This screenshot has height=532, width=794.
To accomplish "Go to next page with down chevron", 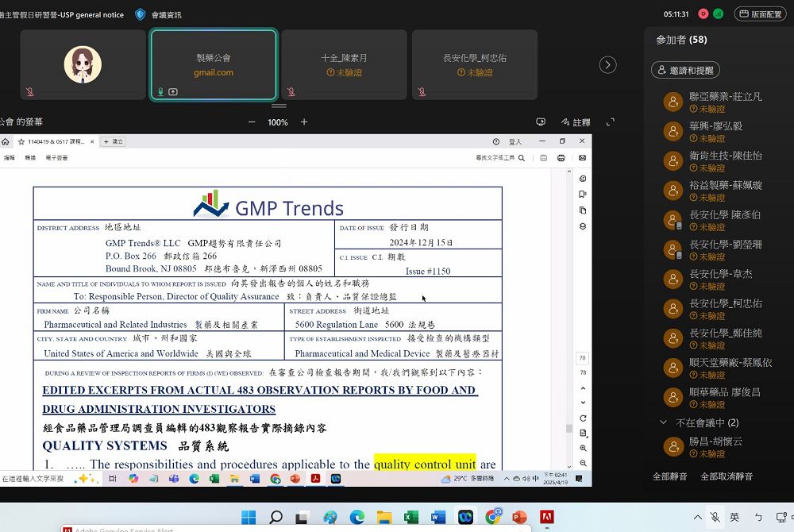I will coord(583,403).
